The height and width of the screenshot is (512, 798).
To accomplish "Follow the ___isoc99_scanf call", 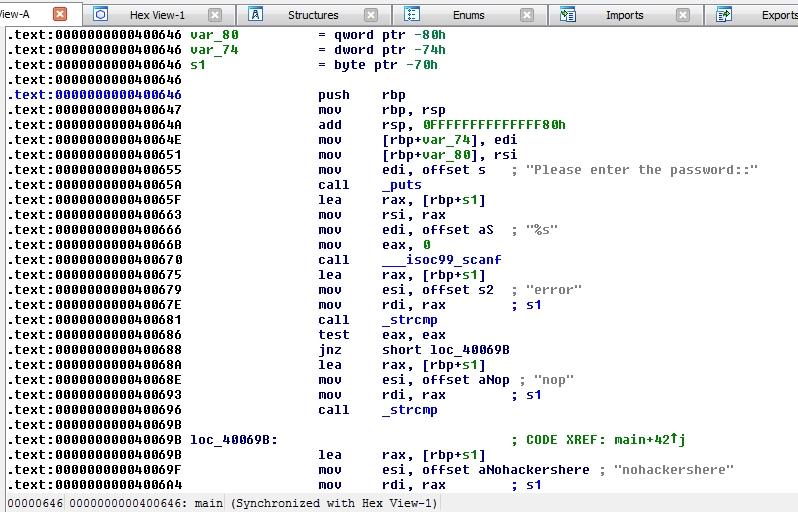I will pyautogui.click(x=442, y=260).
